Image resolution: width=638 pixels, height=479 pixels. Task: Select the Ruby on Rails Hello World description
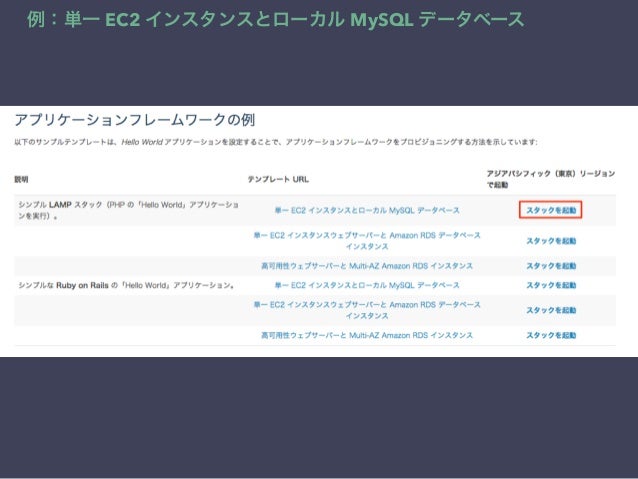pos(126,285)
